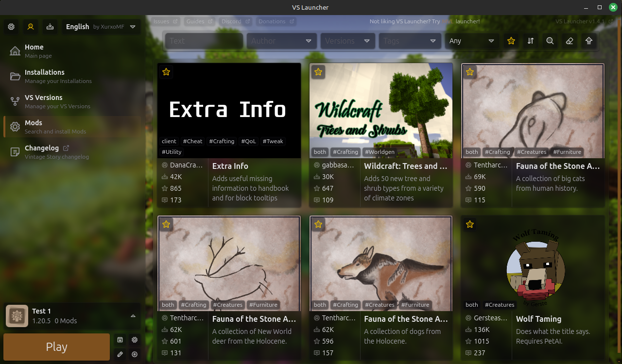Click the Wolf Taming mod title

tap(538, 319)
